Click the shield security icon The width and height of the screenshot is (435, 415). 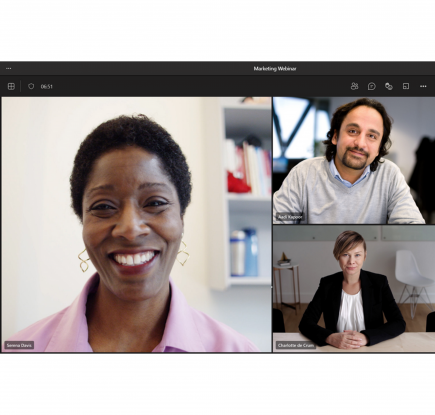(x=31, y=86)
